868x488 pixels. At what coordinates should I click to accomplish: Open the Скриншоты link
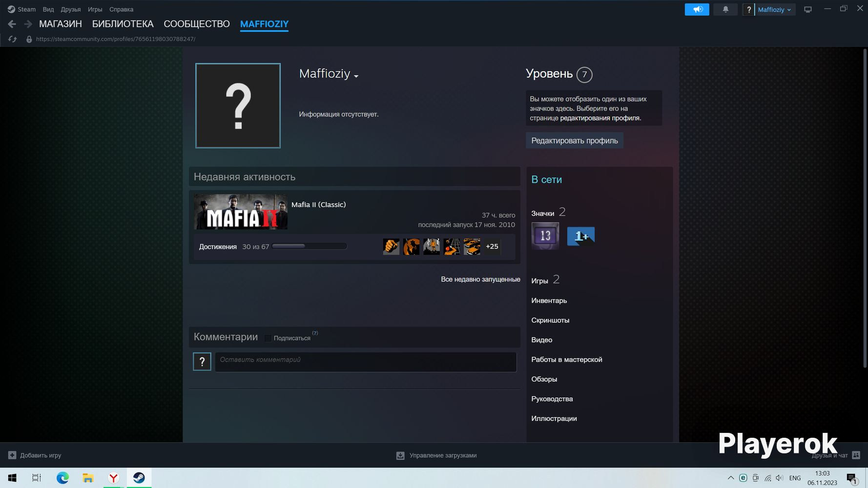click(550, 320)
